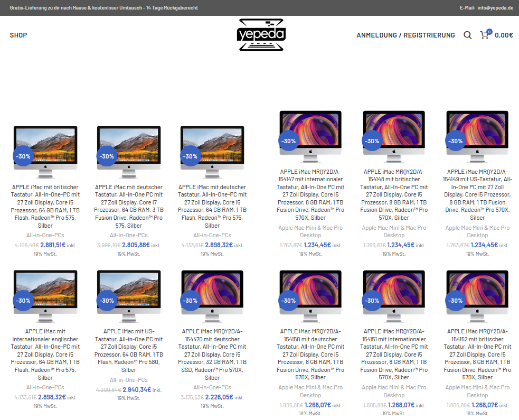
Task: Click -30% badge on iMac 154151 image
Action: tap(373, 301)
